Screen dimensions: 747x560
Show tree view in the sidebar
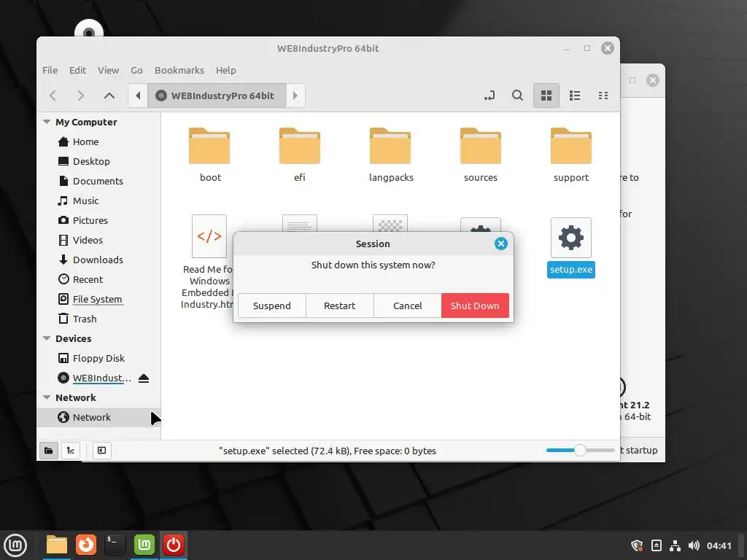coord(71,451)
